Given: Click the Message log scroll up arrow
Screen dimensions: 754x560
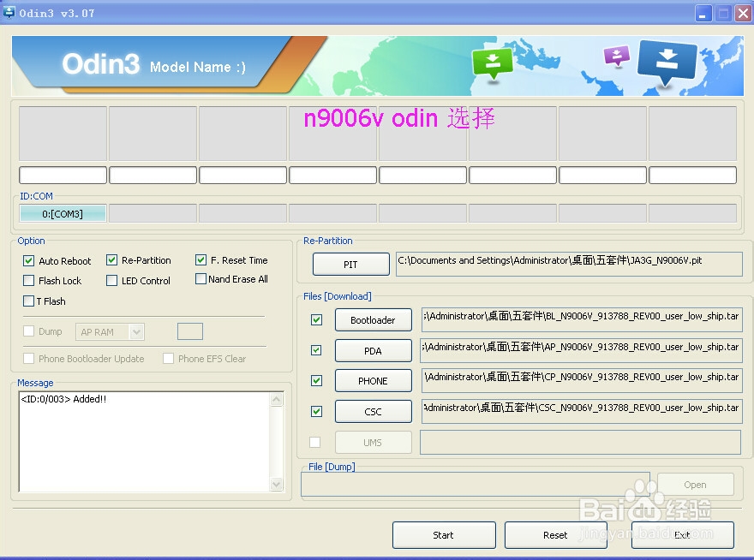Looking at the screenshot, I should click(x=277, y=400).
